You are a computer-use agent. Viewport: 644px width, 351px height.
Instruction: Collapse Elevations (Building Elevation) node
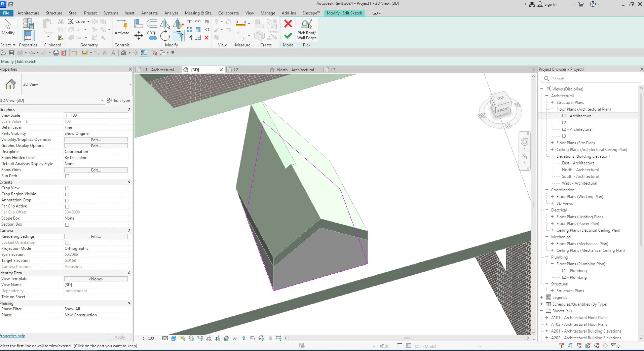[552, 156]
